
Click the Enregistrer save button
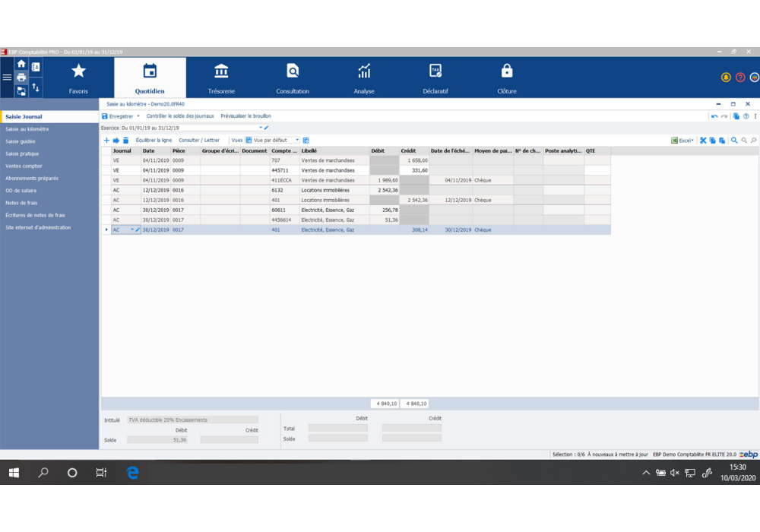point(117,116)
